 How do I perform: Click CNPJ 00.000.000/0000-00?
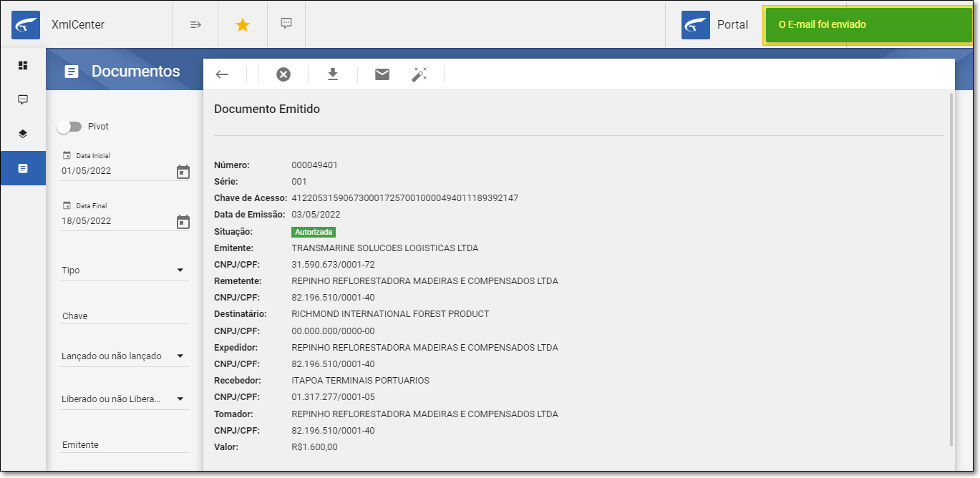point(333,331)
